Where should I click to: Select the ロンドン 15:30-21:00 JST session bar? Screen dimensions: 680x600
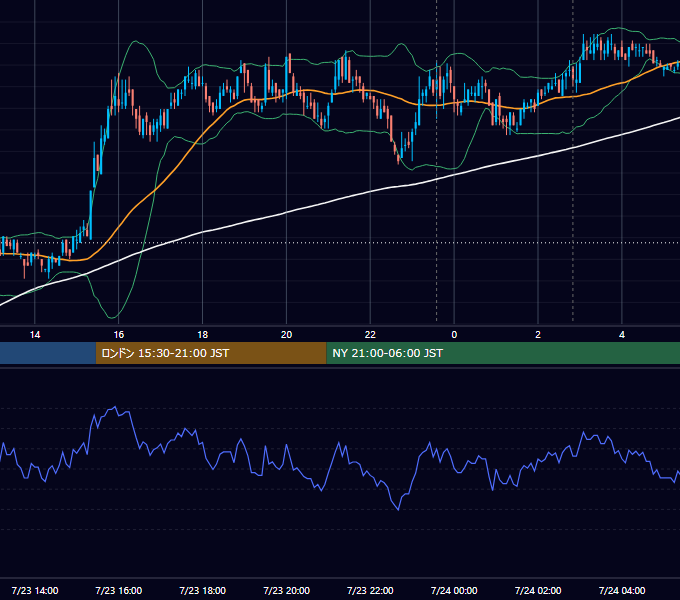tap(211, 353)
